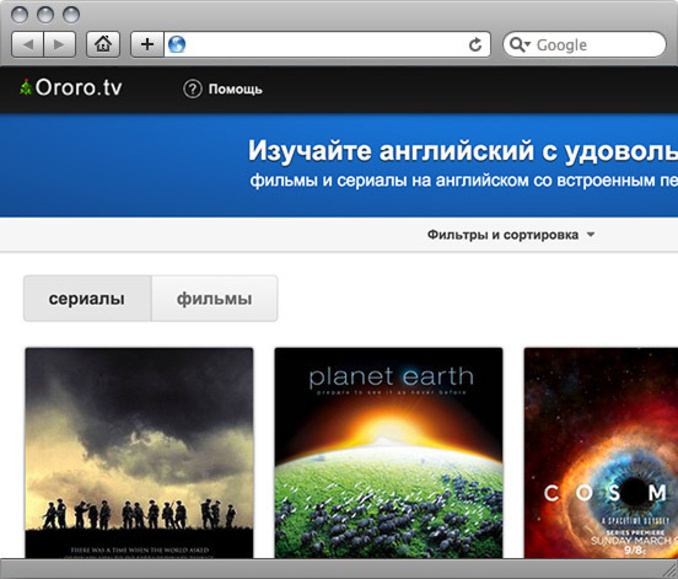Click the Изучайте английский banner heading
The width and height of the screenshot is (678, 579).
pos(462,152)
